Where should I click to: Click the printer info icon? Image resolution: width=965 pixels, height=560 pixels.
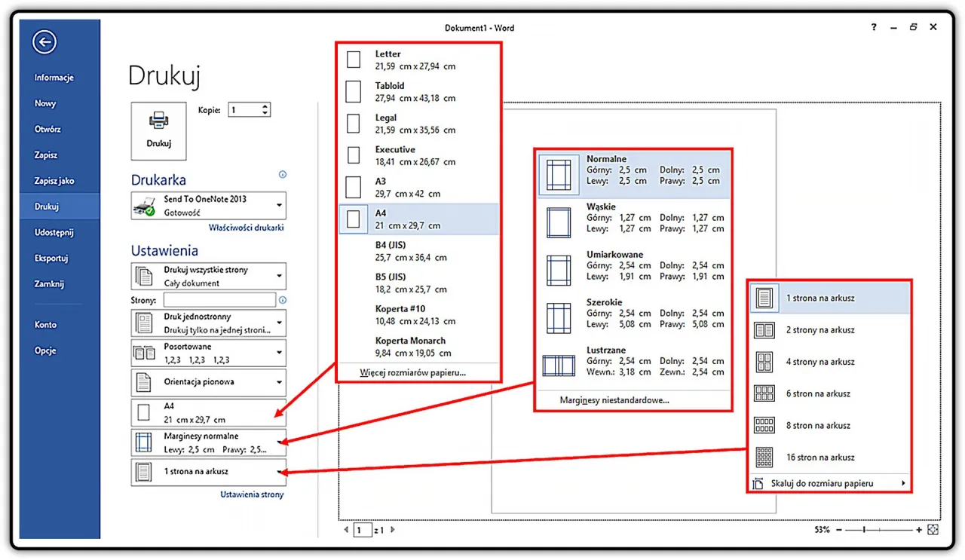click(283, 175)
